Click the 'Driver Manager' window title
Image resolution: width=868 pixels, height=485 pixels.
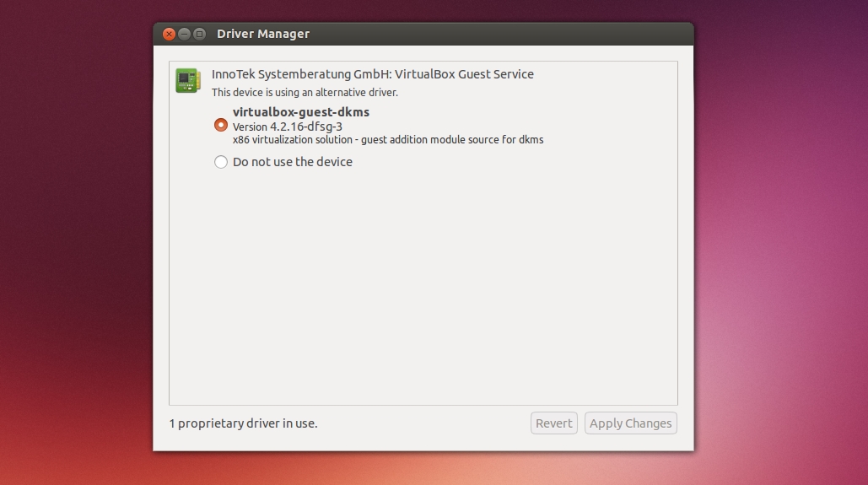pyautogui.click(x=263, y=34)
